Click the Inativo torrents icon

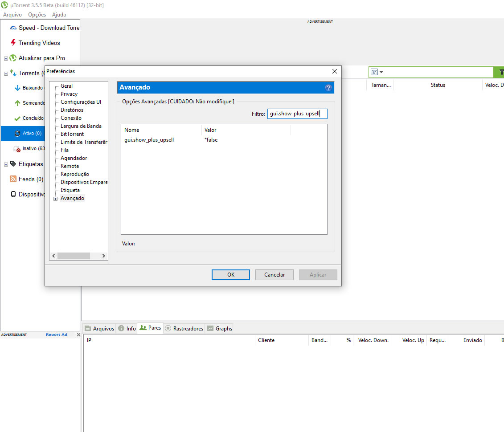[17, 149]
